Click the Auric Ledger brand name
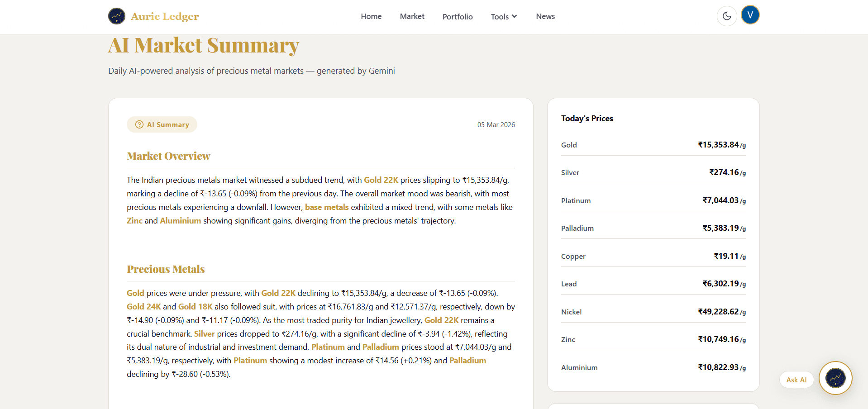868x409 pixels. click(x=165, y=17)
